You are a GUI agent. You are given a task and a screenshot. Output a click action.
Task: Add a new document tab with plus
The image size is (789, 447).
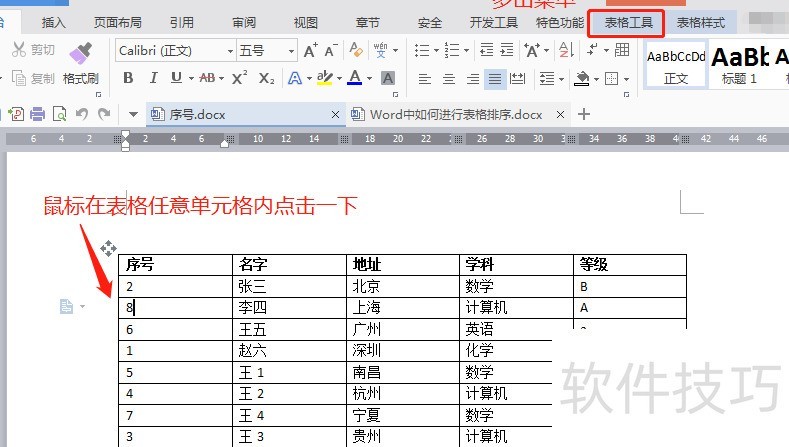584,114
